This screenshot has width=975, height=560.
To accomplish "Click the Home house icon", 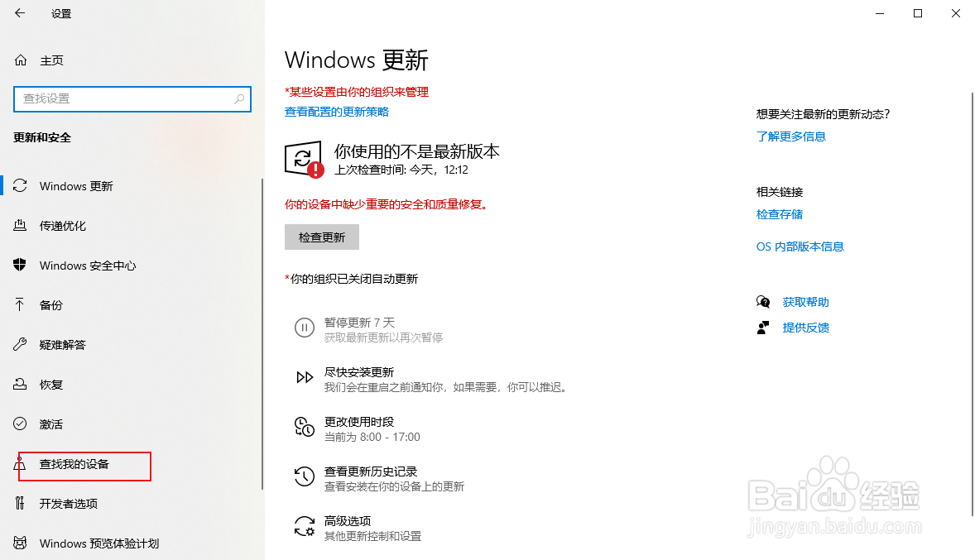I will [21, 60].
